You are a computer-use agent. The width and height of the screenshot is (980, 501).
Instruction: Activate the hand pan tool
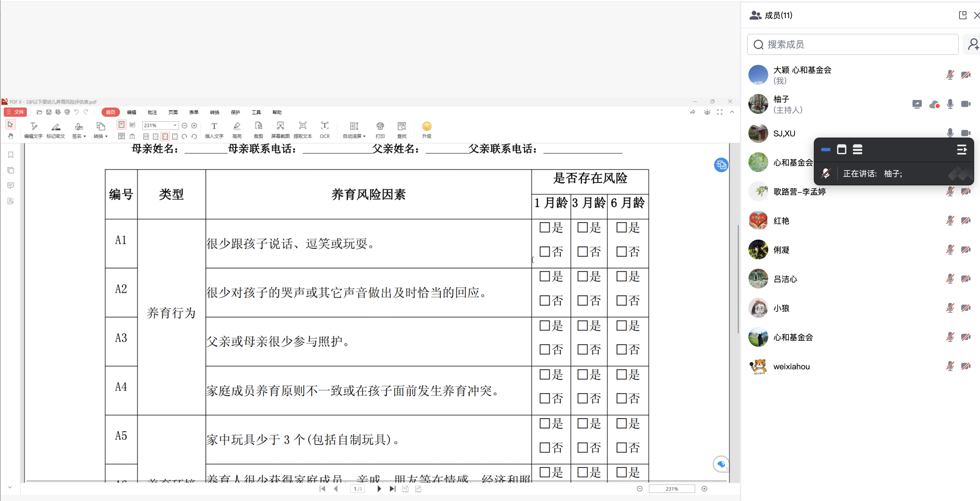(10, 136)
